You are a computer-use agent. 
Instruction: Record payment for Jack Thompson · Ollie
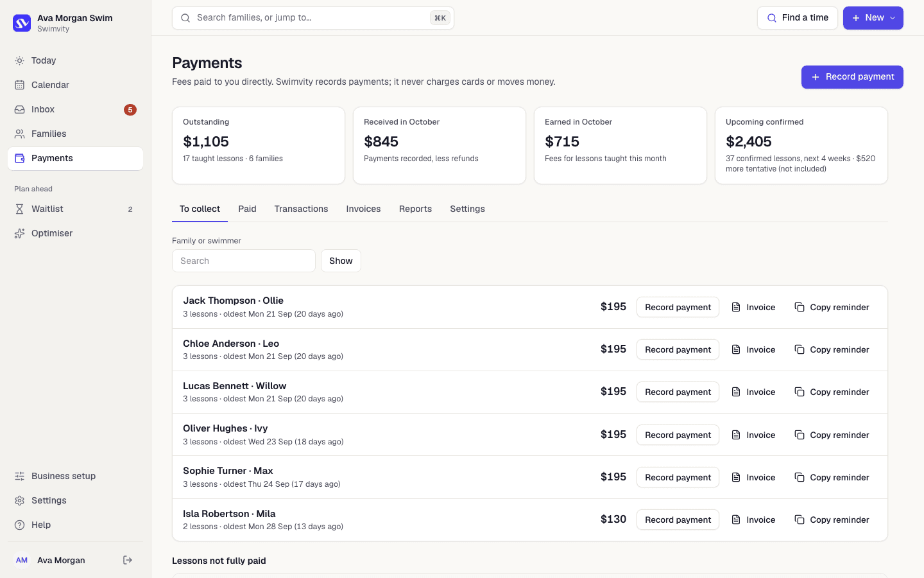click(678, 307)
